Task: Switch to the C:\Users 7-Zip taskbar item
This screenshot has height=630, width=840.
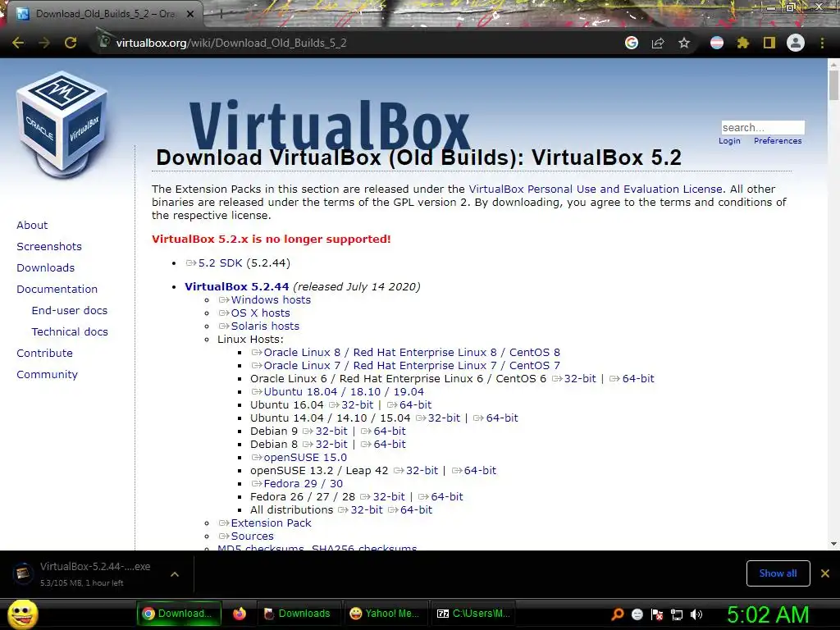Action: pyautogui.click(x=473, y=614)
